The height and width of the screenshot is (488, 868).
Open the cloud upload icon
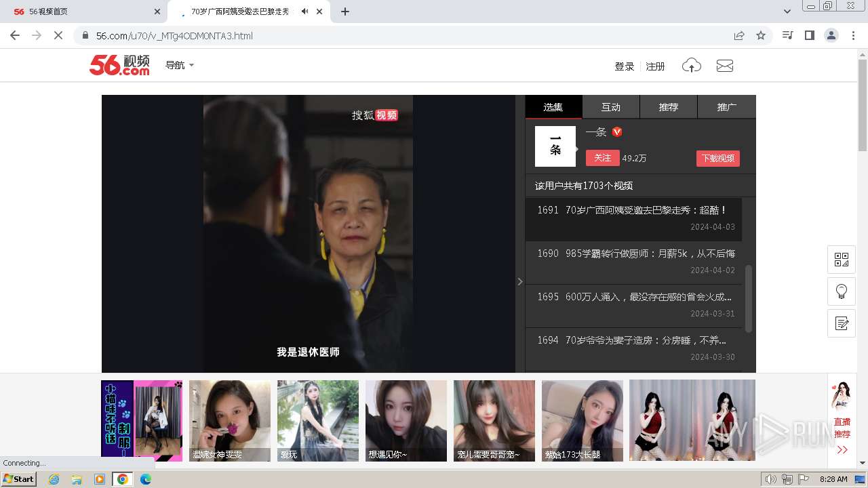click(x=691, y=66)
